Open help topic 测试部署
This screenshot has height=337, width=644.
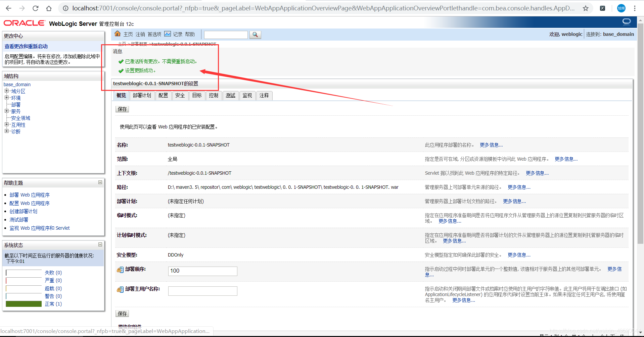pos(19,220)
